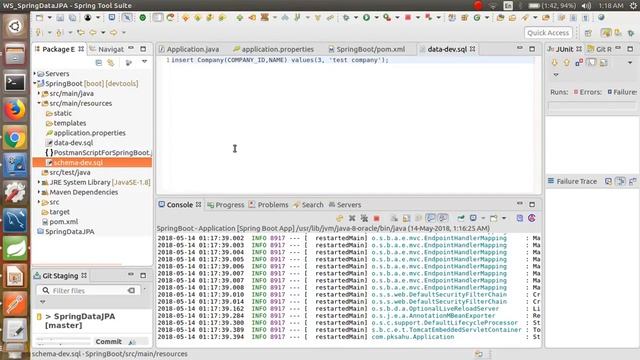Viewport: 640px width, 360px height.
Task: Expand the Maven Dependencies node
Action: [x=39, y=192]
